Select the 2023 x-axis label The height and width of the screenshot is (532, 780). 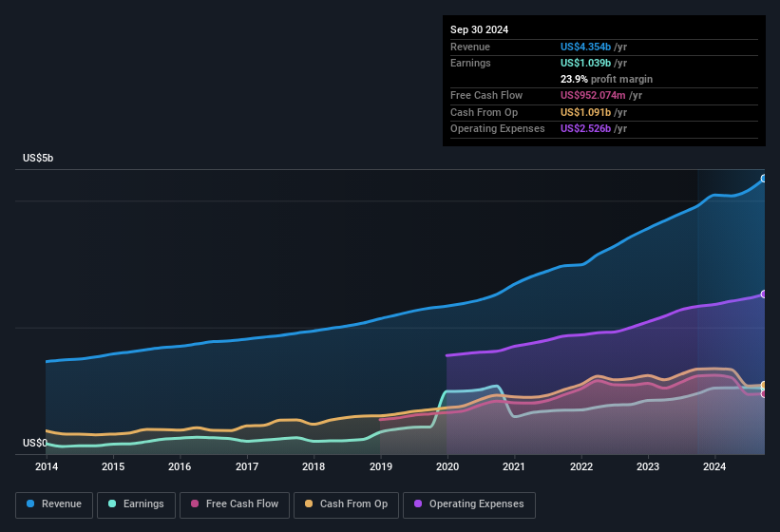648,466
